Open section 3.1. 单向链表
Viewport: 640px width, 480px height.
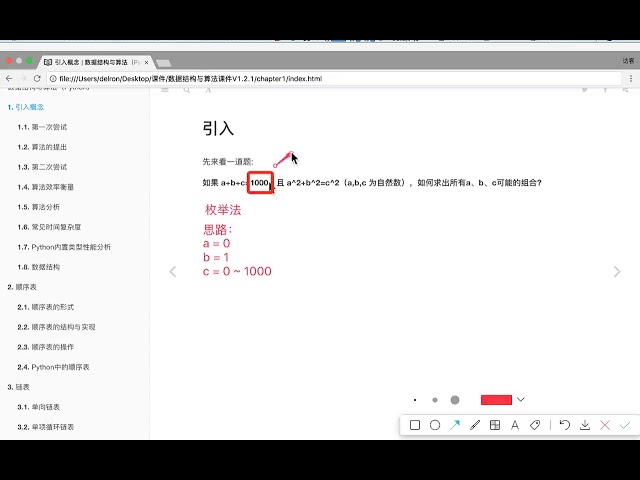pos(38,407)
